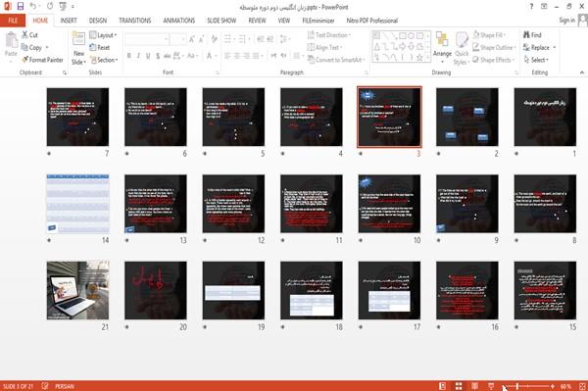Open the Select dropdown in Editing group

pyautogui.click(x=537, y=60)
